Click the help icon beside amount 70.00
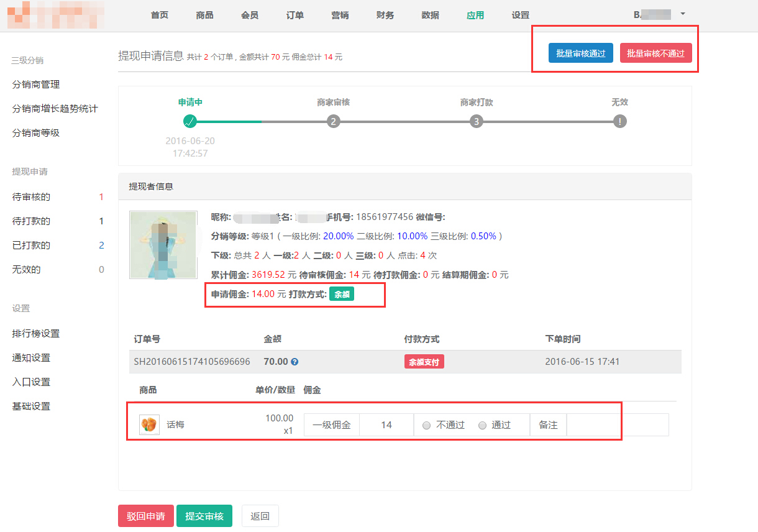The image size is (758, 532). pyautogui.click(x=295, y=362)
